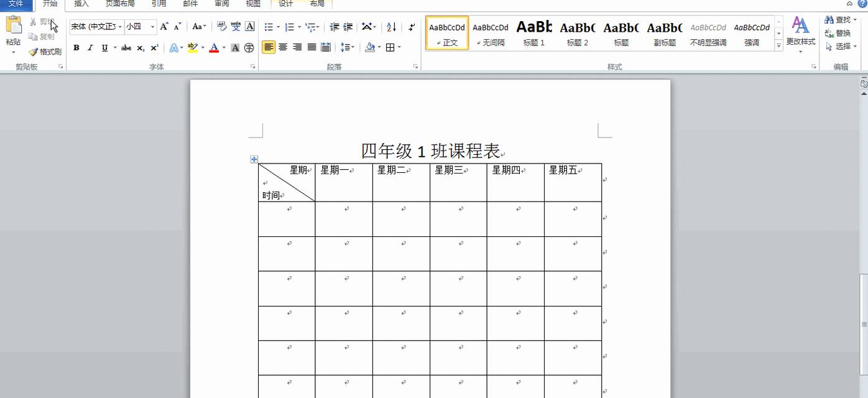Click 替换 replace button
The image size is (868, 398).
(838, 33)
